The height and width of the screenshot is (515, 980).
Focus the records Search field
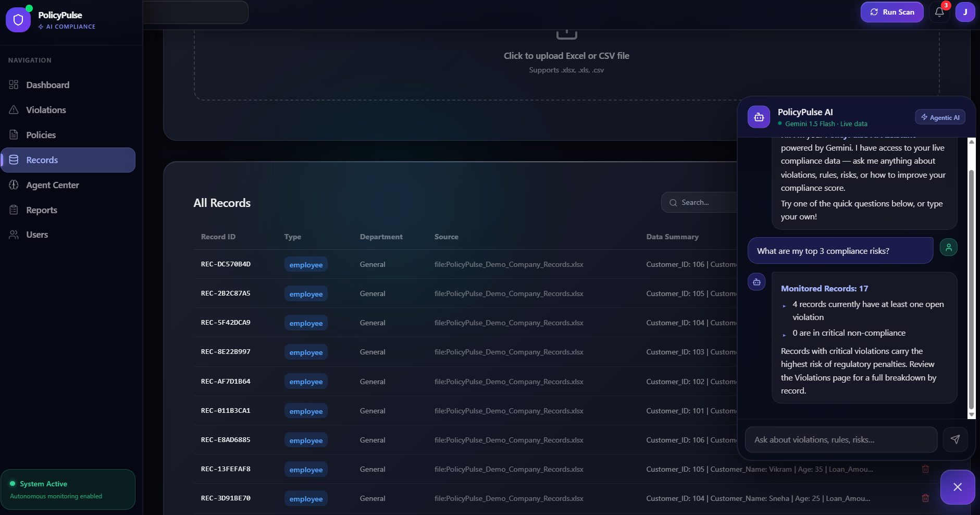click(x=700, y=202)
